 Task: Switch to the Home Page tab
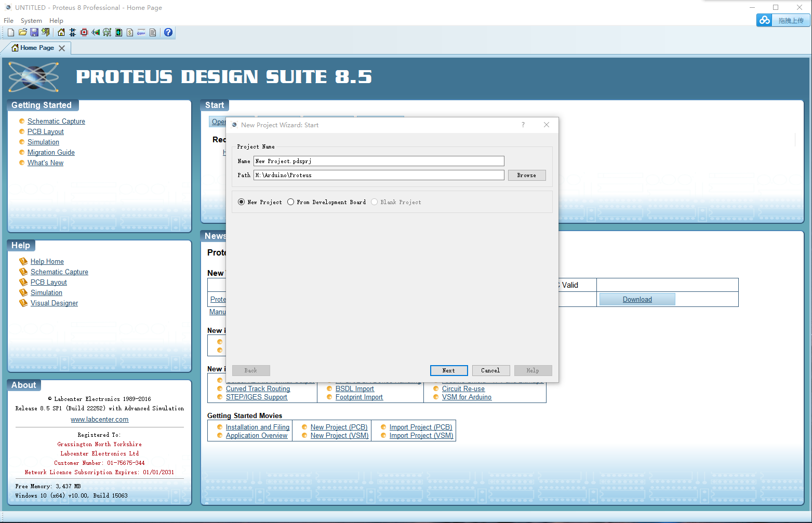coord(34,47)
